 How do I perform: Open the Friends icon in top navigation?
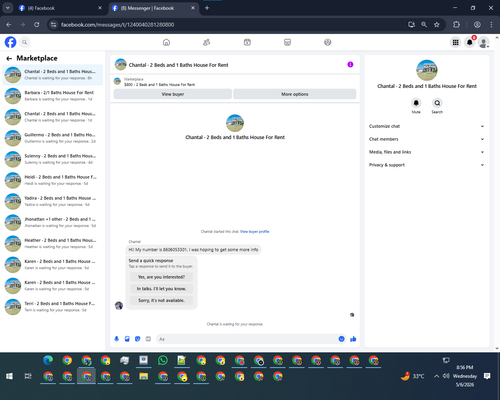coord(207,42)
